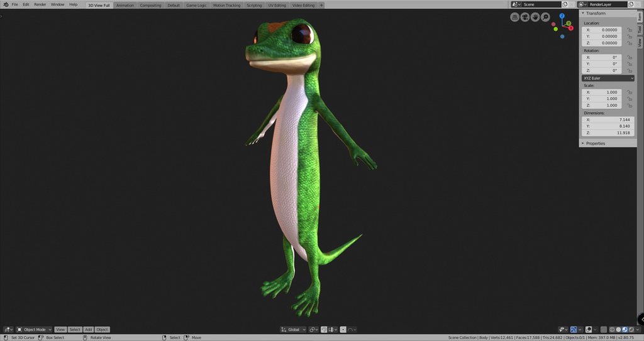Lock Scale X with its padlock icon

630,92
